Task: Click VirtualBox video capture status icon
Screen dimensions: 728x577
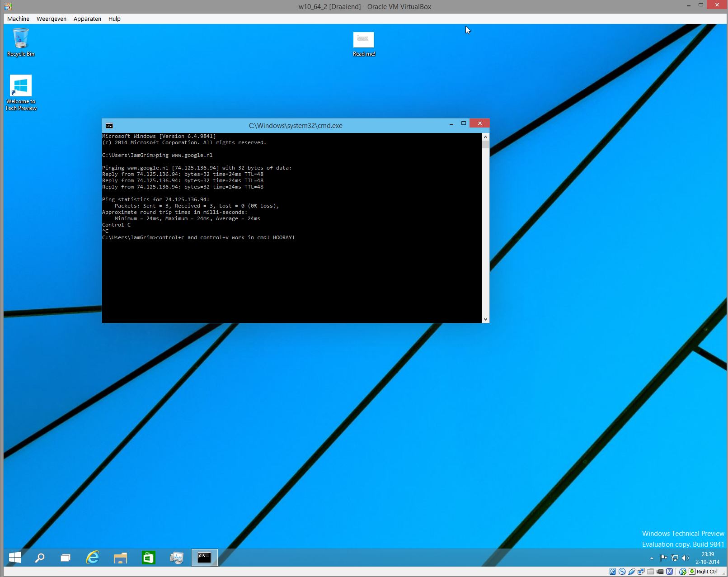Action: [x=660, y=572]
